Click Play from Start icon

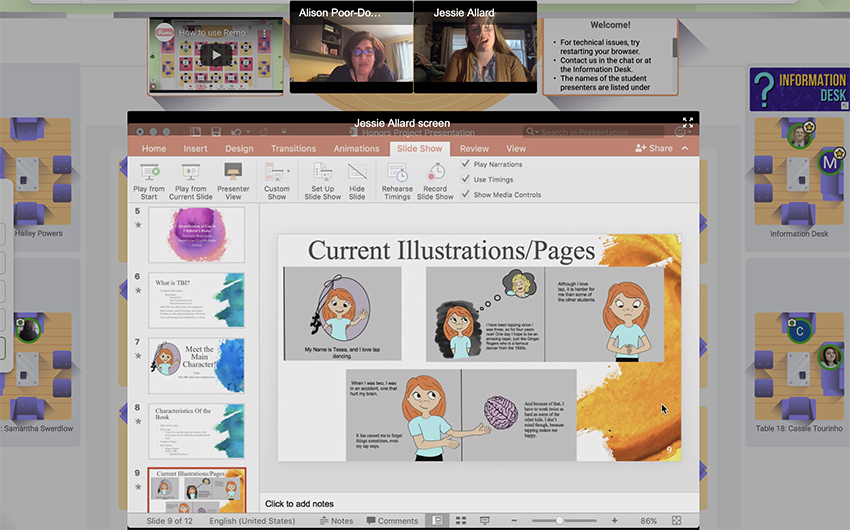[149, 172]
